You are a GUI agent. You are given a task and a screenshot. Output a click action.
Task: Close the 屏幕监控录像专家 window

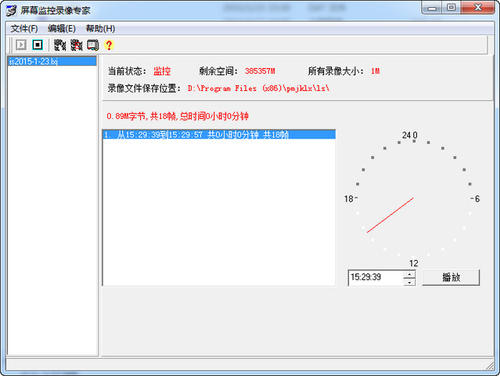[478, 8]
